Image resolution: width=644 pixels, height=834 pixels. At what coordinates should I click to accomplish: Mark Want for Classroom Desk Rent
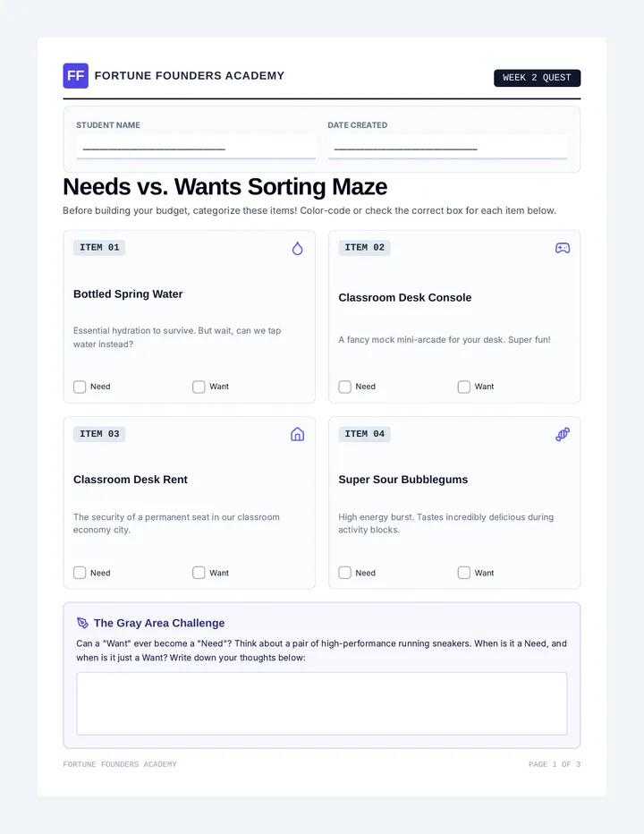click(x=199, y=573)
